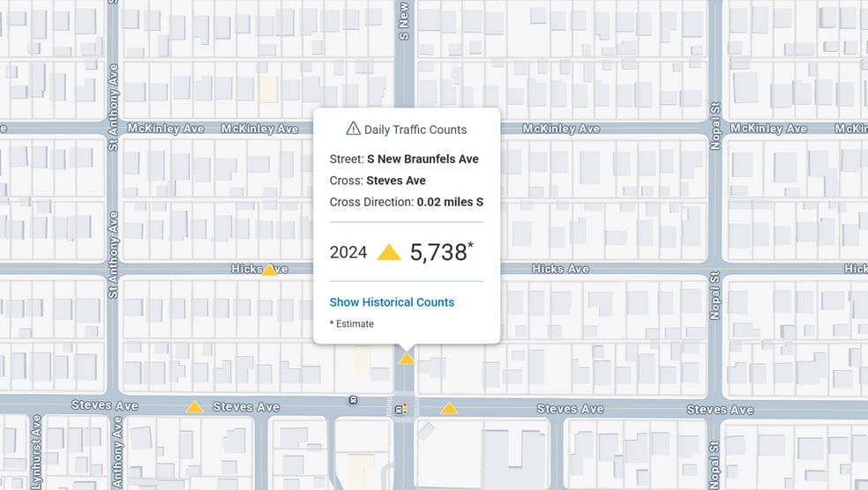868x490 pixels.
Task: Click the yellow triangle next to 2024
Action: click(389, 253)
